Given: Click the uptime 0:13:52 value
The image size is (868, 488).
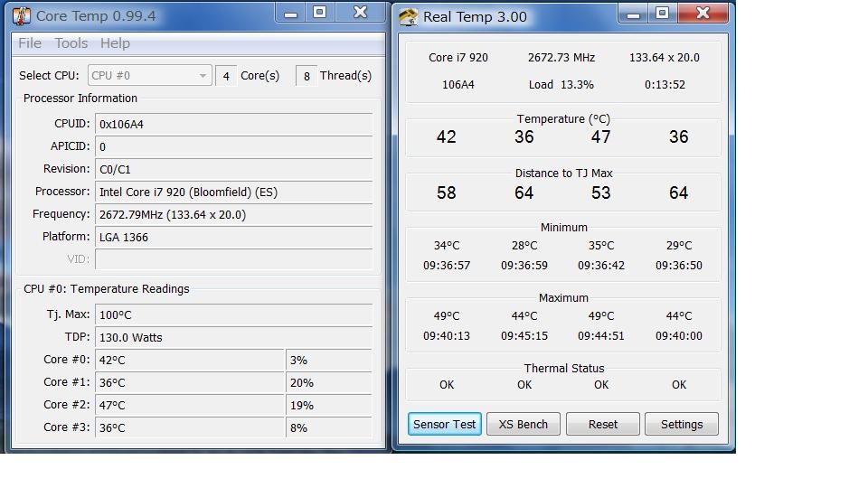Looking at the screenshot, I should pyautogui.click(x=665, y=85).
